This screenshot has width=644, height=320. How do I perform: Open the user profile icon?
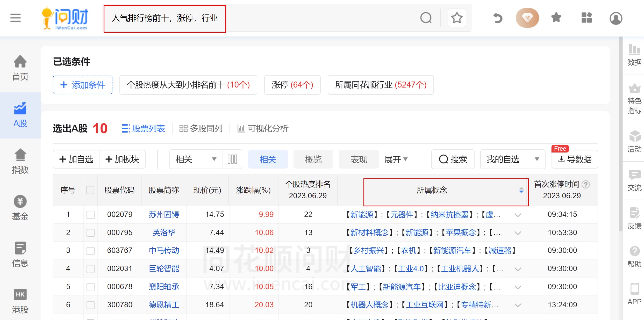click(616, 18)
